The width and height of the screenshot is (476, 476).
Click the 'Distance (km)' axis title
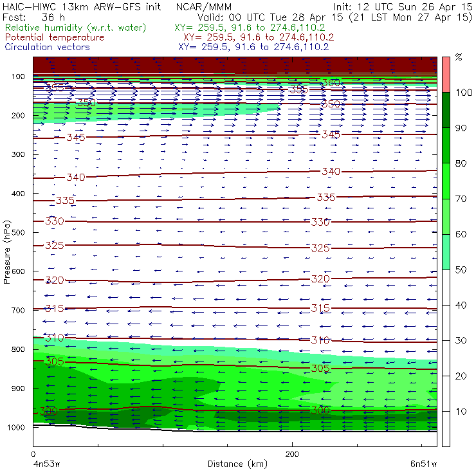238,464
